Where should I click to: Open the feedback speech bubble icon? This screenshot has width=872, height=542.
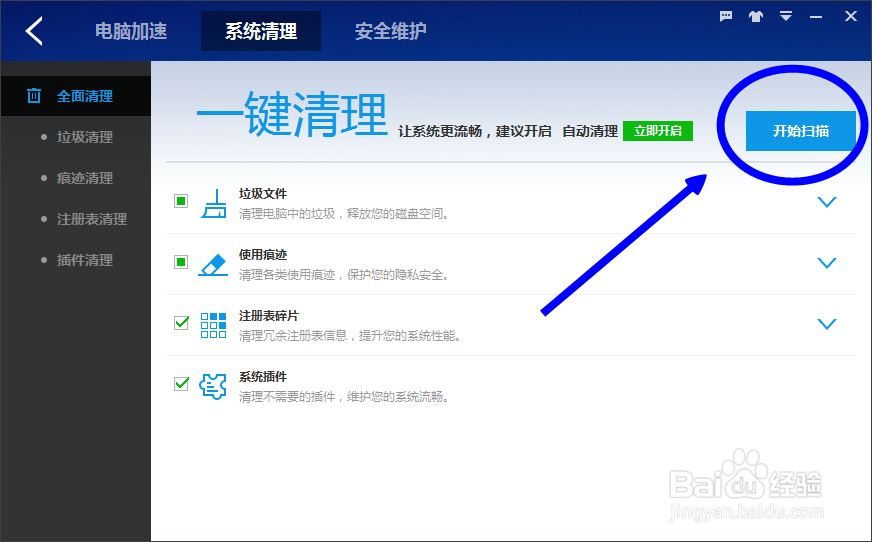click(726, 16)
